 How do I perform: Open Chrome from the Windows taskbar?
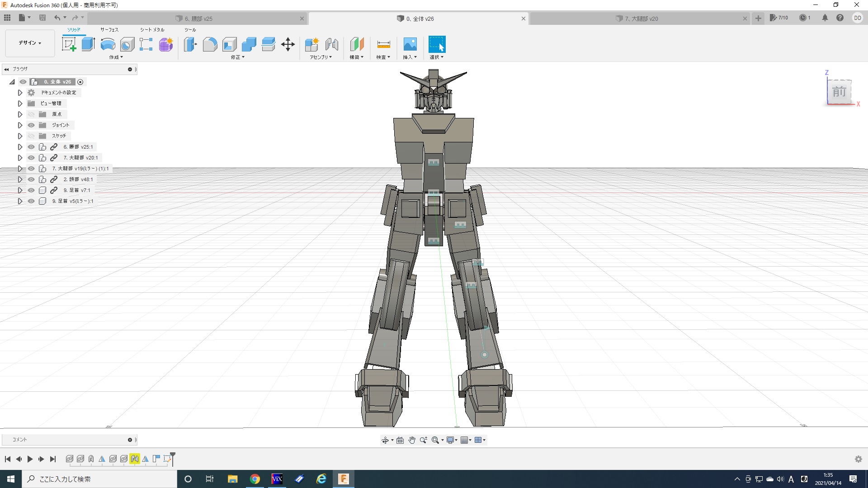point(255,479)
